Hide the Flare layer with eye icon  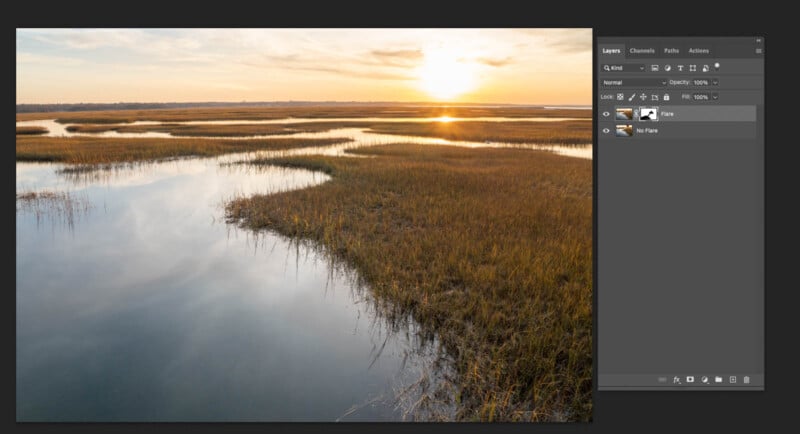coord(606,114)
